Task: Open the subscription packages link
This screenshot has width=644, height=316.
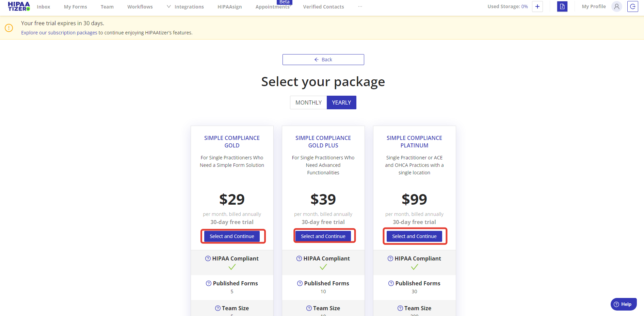Action: coord(59,32)
